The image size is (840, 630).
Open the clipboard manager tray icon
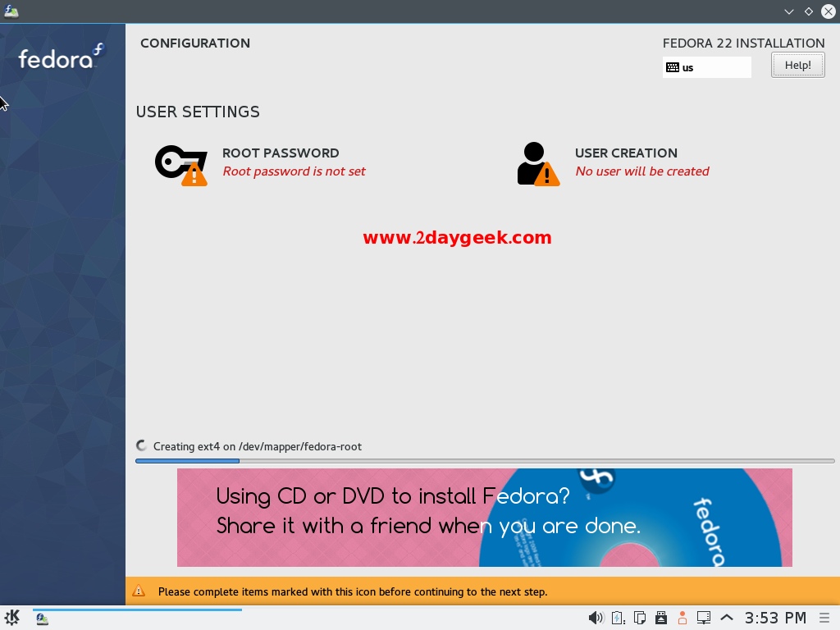click(x=640, y=618)
